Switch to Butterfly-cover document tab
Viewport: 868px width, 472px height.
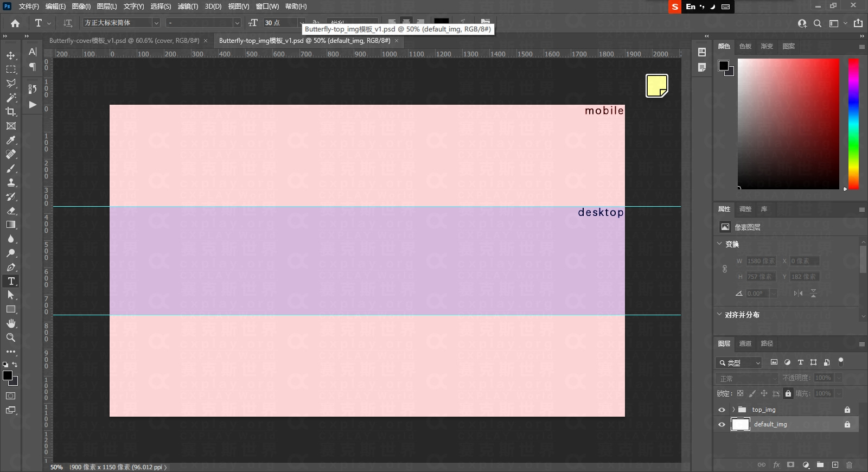coord(124,41)
